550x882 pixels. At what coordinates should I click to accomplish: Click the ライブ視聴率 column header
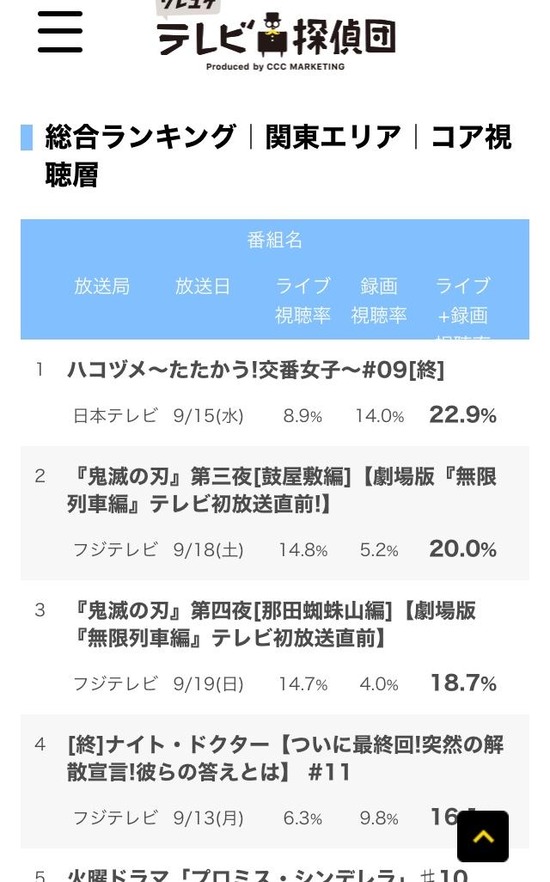[303, 300]
